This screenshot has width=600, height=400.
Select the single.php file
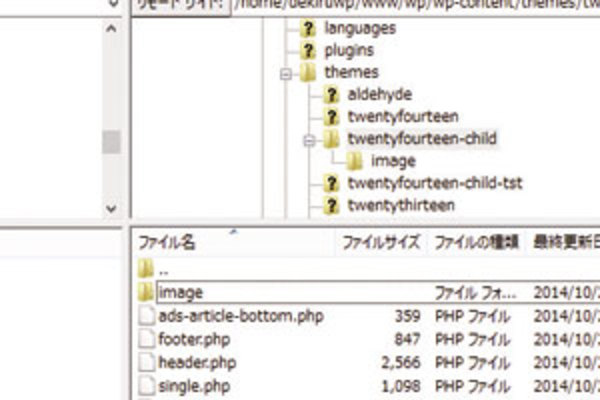pos(194,387)
